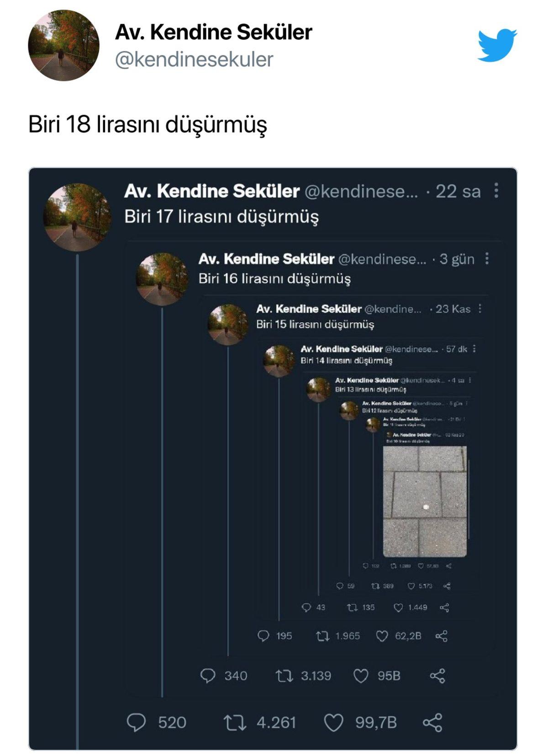Click the Twitter bird logo
548x756 pixels.
pos(497,45)
